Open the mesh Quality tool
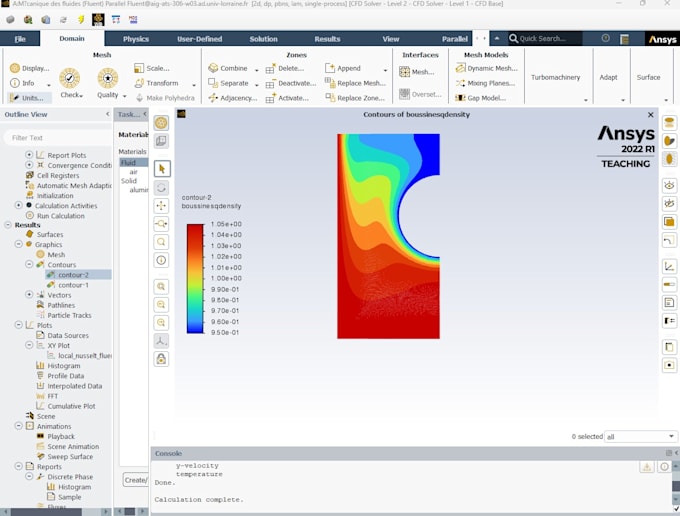 [108, 83]
